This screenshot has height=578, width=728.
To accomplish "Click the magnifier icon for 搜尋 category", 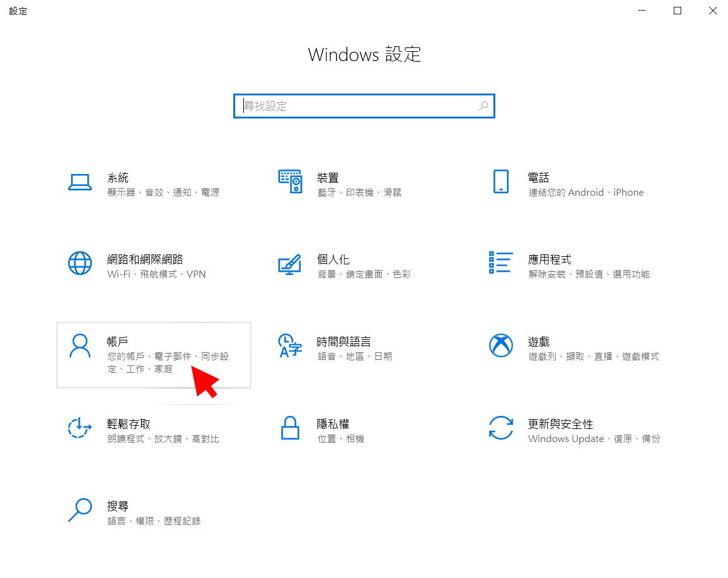I will click(x=80, y=510).
